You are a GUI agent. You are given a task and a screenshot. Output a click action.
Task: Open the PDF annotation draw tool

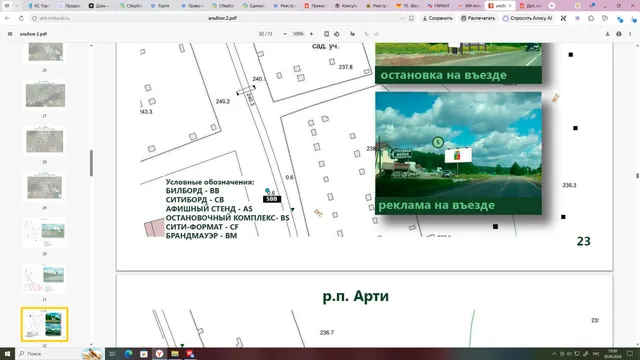pyautogui.click(x=352, y=34)
